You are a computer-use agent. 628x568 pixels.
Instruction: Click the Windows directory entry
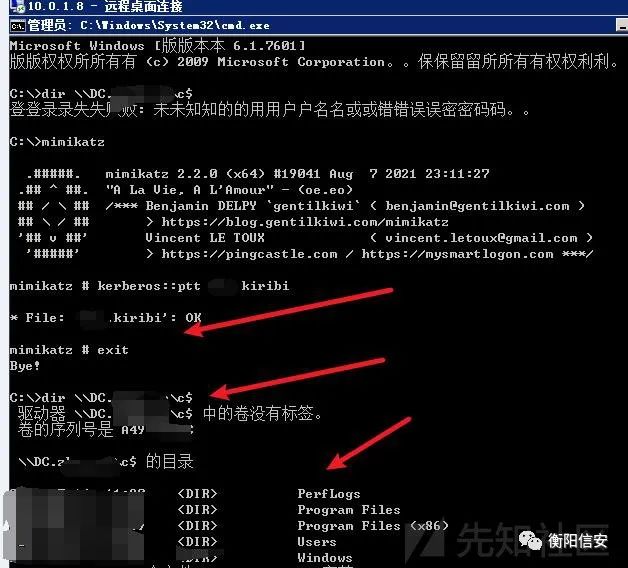coord(325,558)
